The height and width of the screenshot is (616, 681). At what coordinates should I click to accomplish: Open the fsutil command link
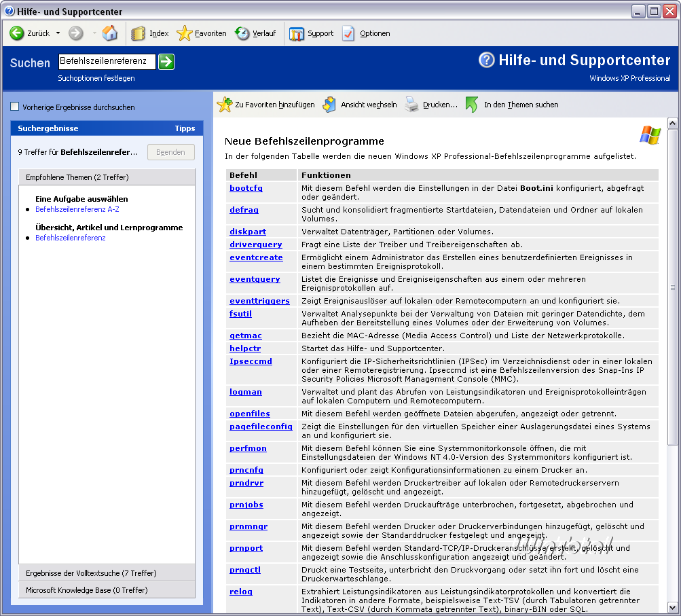(240, 314)
